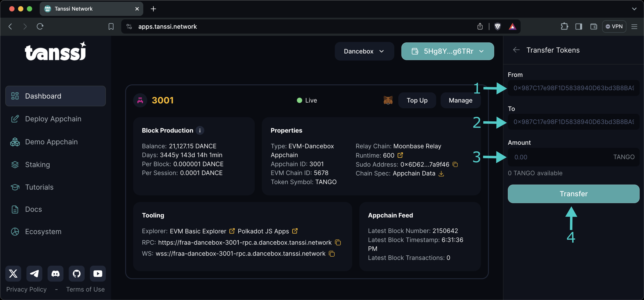
Task: Open Brave Rewards triangle icon
Action: [512, 27]
